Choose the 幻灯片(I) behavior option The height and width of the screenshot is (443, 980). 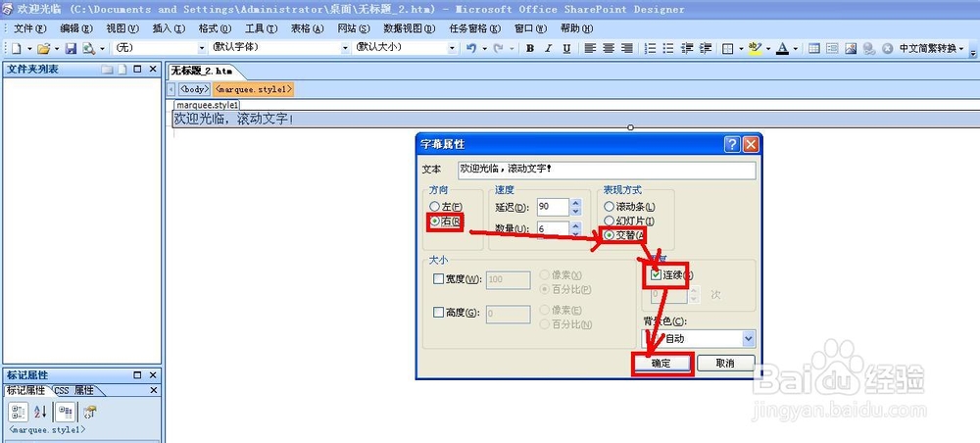(x=629, y=221)
